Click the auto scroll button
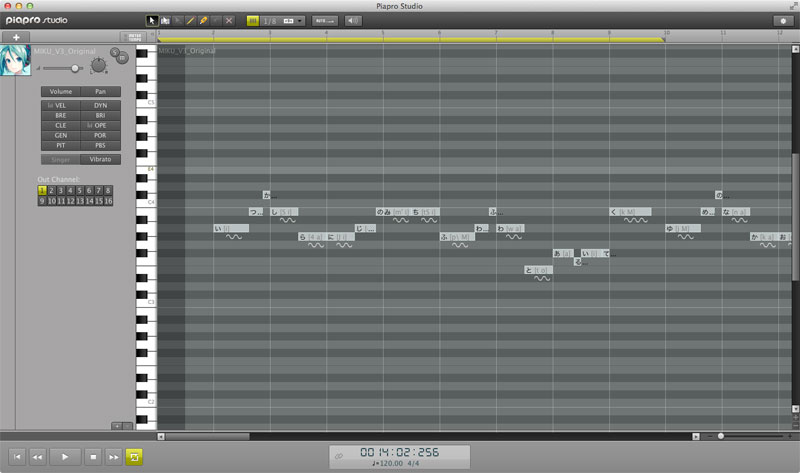 324,21
